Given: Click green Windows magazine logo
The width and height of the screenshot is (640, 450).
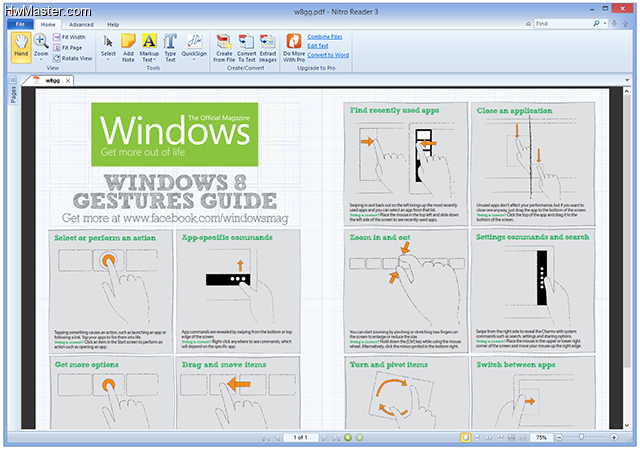Looking at the screenshot, I should point(175,134).
